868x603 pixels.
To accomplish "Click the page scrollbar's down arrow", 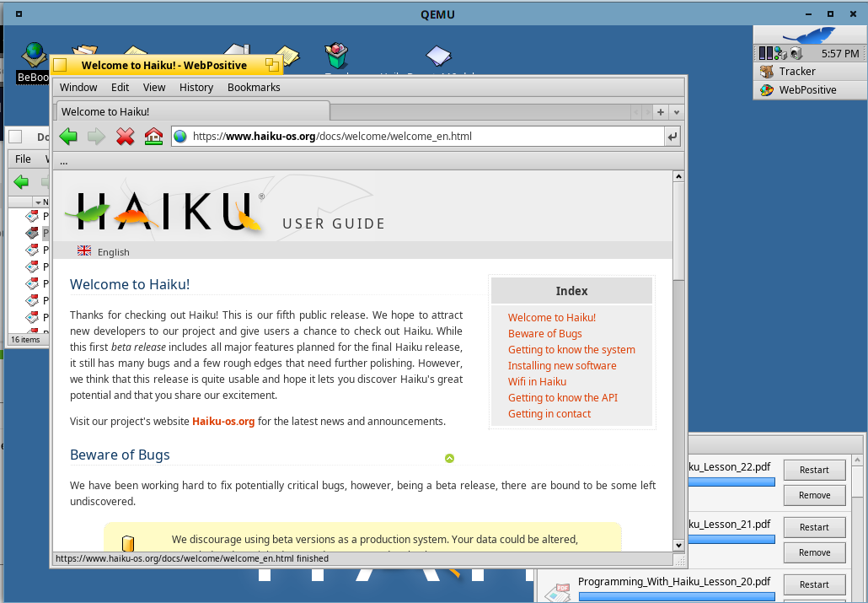I will click(678, 546).
